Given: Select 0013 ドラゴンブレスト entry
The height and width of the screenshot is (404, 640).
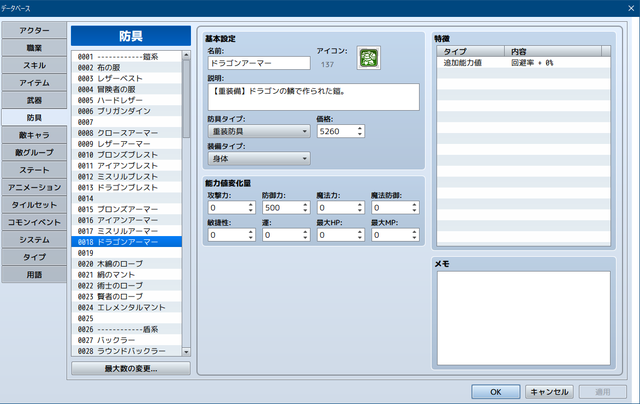Looking at the screenshot, I should point(127,187).
